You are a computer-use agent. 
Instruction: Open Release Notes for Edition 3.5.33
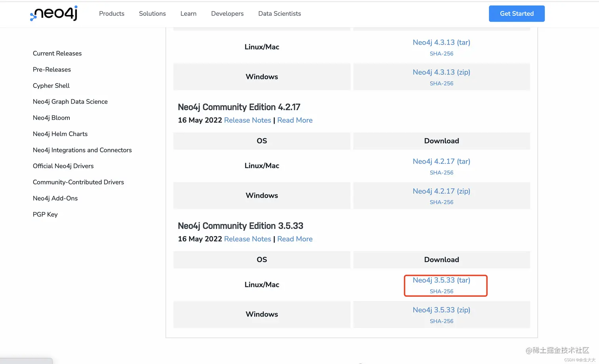coord(248,239)
